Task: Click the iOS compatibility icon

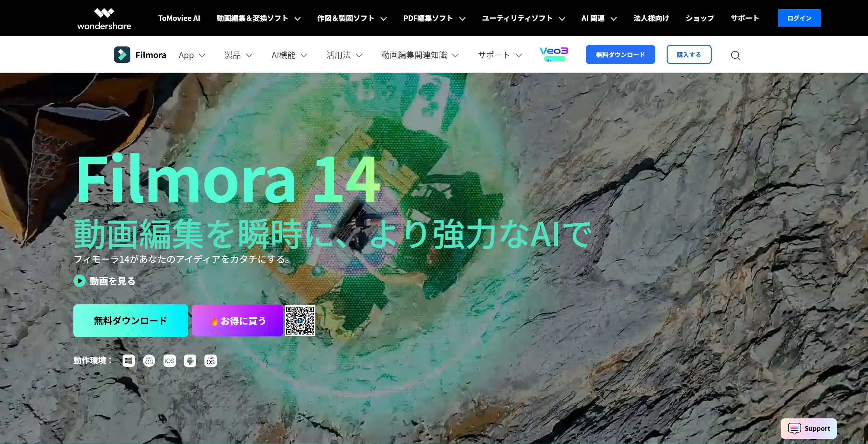Action: point(169,360)
